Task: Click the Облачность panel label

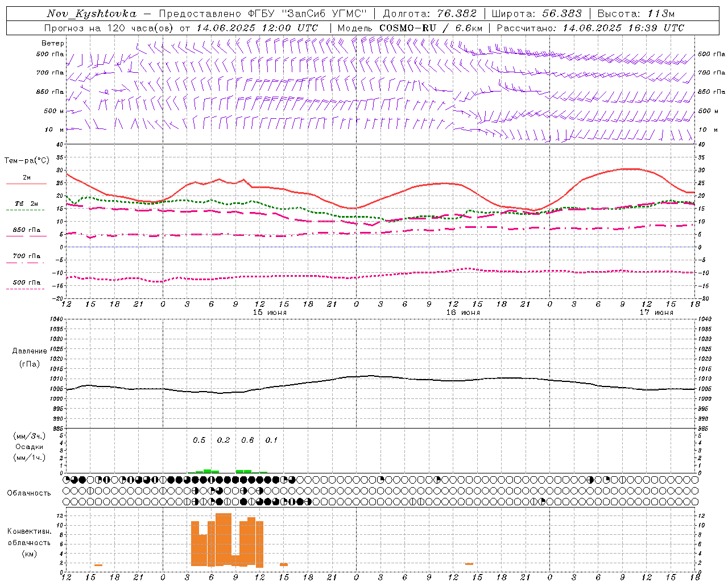Action: pos(29,493)
